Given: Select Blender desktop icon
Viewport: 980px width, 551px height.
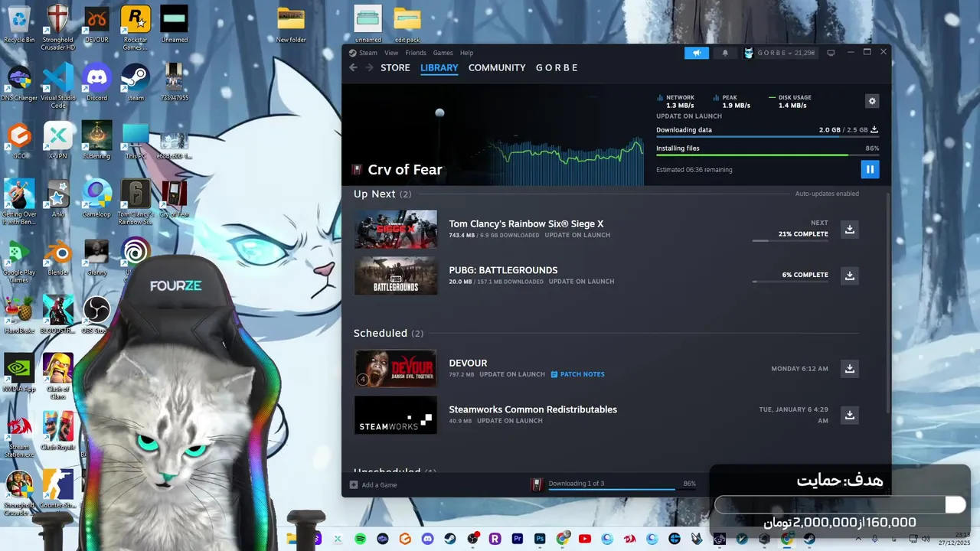Looking at the screenshot, I should [58, 257].
